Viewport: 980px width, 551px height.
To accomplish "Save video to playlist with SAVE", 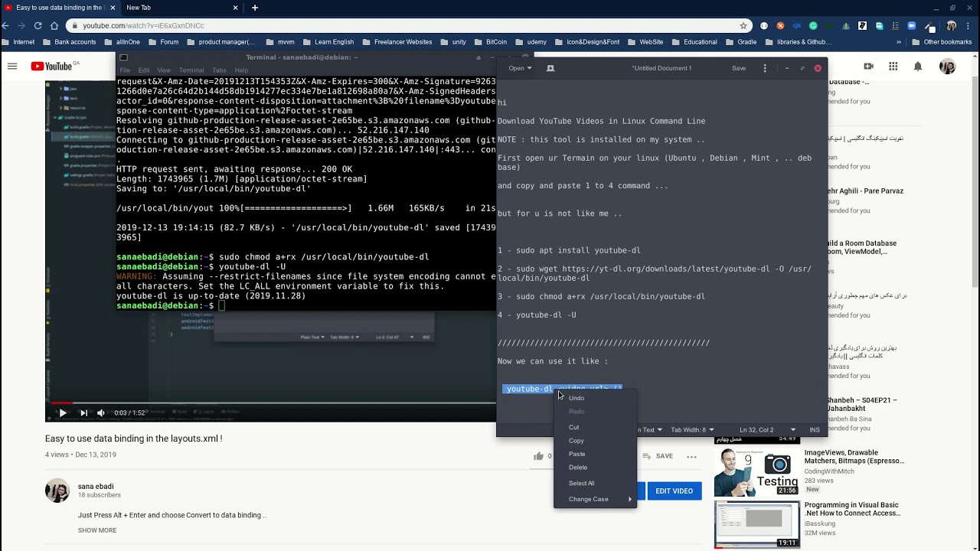I will tap(658, 456).
